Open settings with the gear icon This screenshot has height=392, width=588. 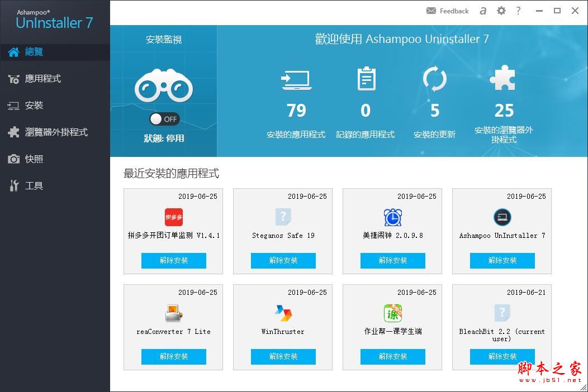click(x=501, y=11)
